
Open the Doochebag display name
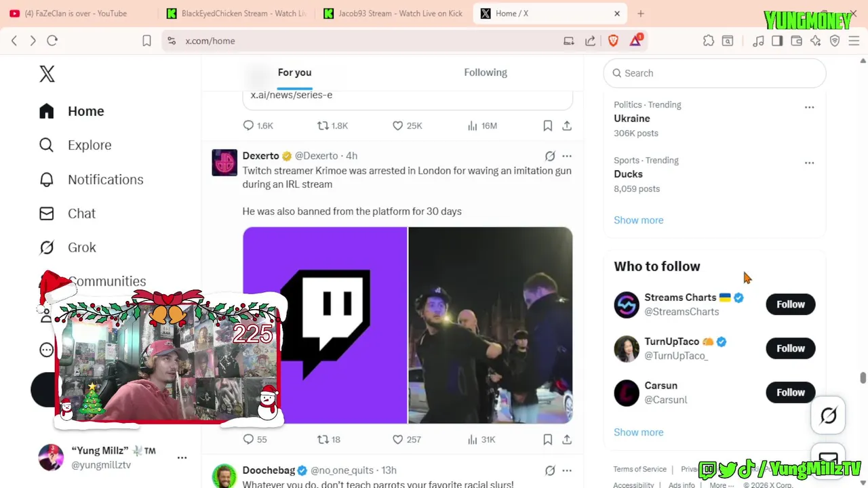click(269, 470)
